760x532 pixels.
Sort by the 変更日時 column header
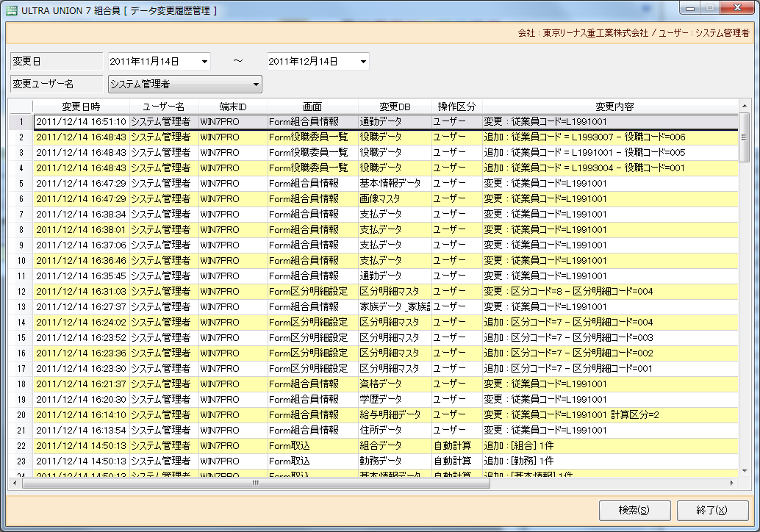tap(81, 107)
